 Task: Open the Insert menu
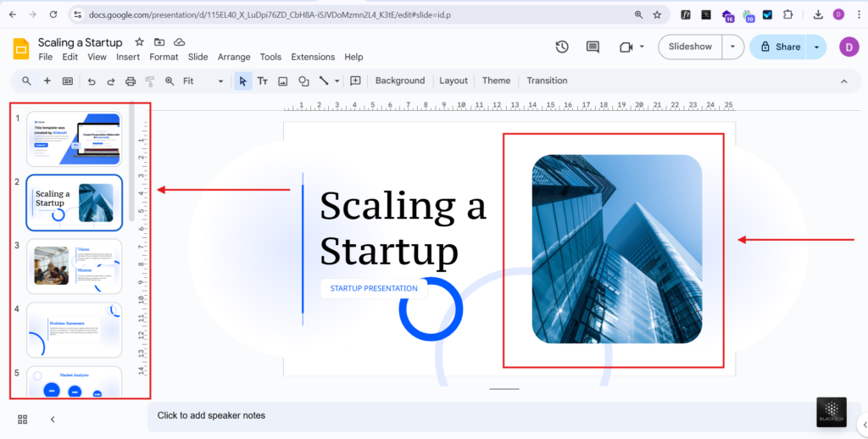[128, 57]
